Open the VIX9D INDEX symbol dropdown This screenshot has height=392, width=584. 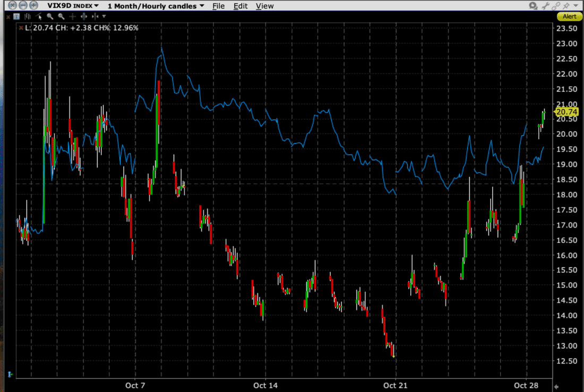coord(73,6)
